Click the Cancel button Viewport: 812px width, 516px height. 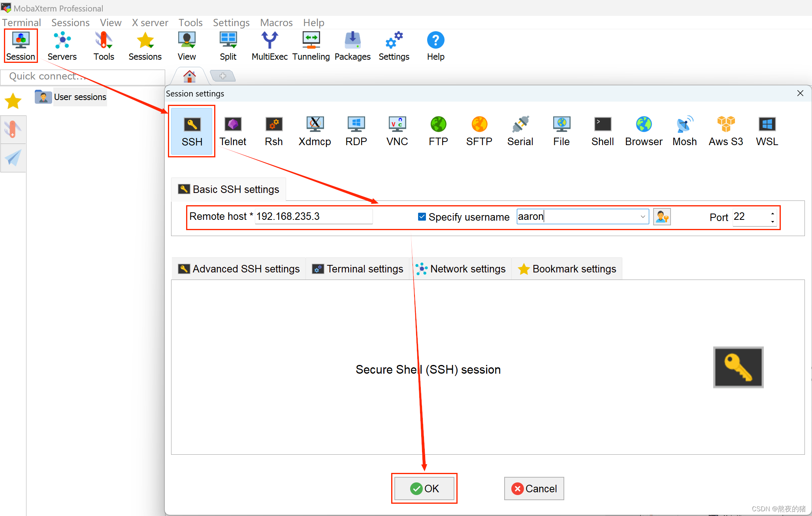(x=534, y=489)
